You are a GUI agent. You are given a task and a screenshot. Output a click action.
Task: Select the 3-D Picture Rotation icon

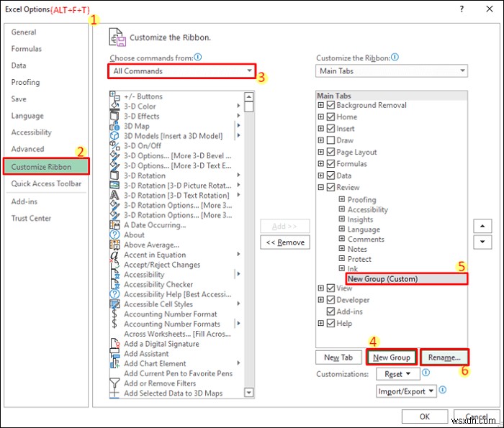pyautogui.click(x=114, y=186)
